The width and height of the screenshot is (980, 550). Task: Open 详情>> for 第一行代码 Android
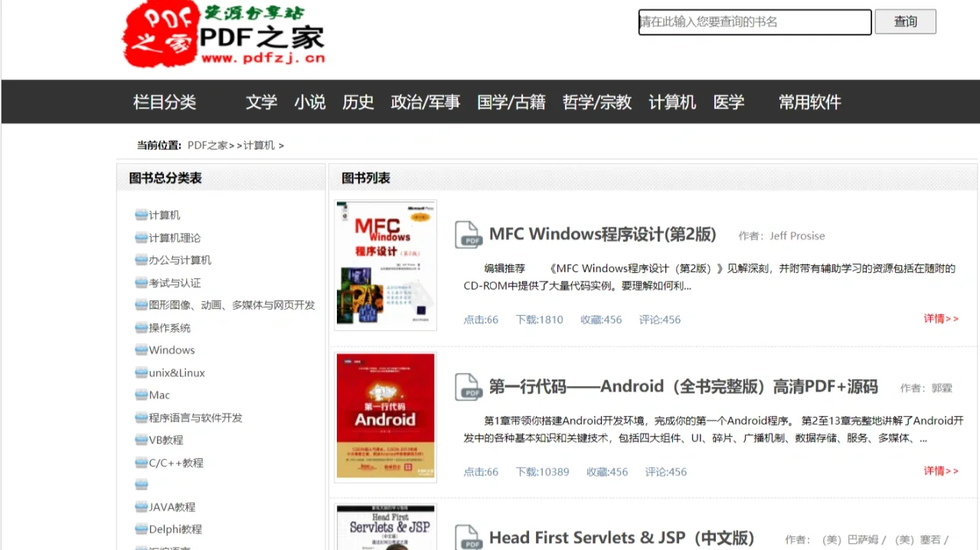(x=940, y=471)
